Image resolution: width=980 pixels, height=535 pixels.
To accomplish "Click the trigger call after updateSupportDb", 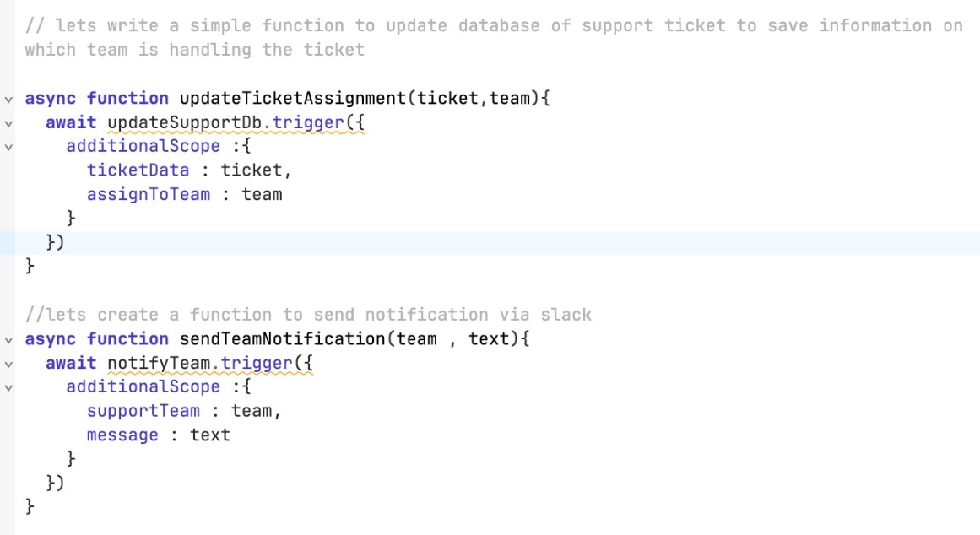I will (309, 122).
